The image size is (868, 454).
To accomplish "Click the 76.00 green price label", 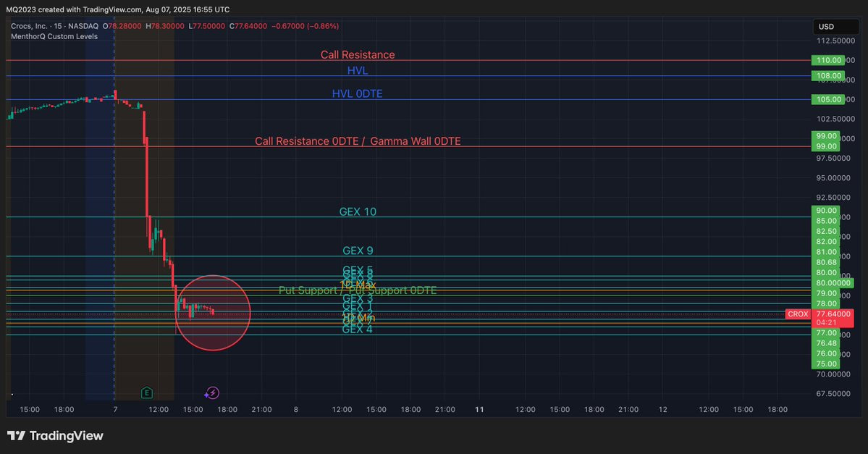I will click(x=826, y=354).
